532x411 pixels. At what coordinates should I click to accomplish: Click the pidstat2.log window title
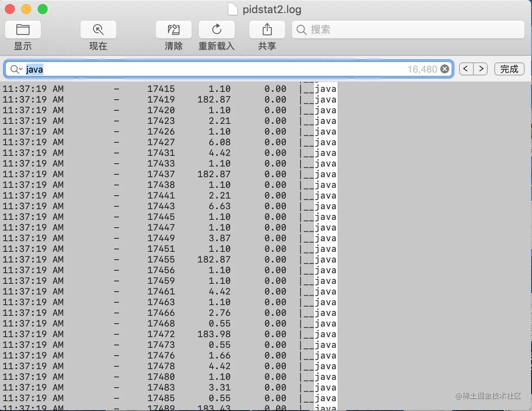tap(272, 9)
